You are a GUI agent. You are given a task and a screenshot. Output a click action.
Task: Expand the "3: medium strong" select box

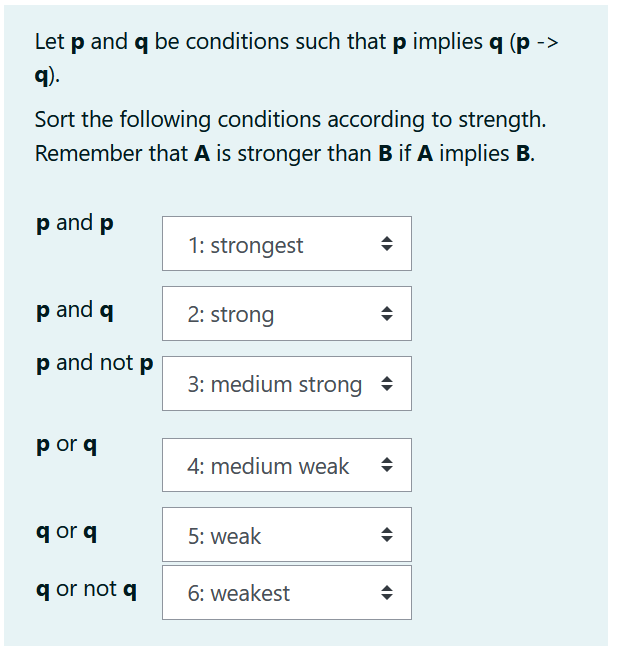coord(286,384)
